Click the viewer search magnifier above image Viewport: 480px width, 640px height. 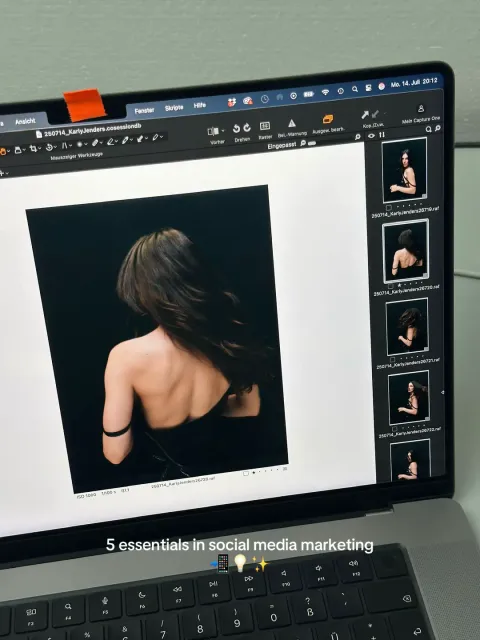pyautogui.click(x=358, y=137)
